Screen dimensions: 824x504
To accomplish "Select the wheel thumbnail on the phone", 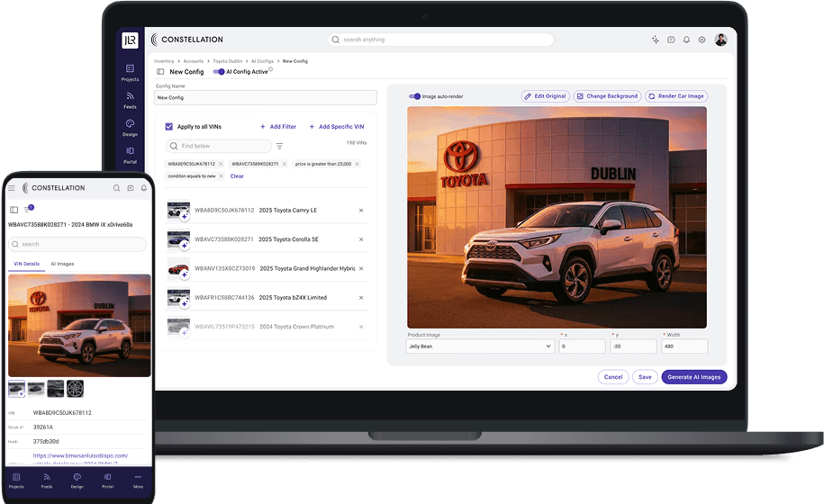I will pyautogui.click(x=75, y=389).
